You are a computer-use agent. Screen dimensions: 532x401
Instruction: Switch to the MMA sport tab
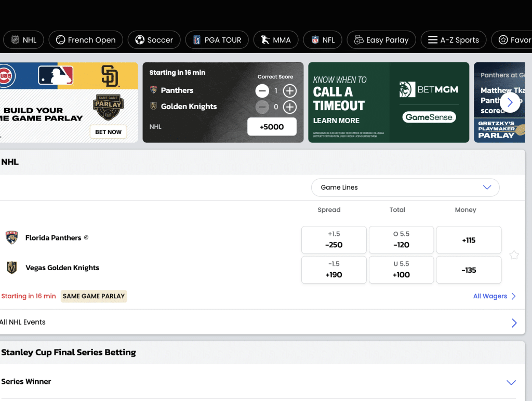point(276,40)
